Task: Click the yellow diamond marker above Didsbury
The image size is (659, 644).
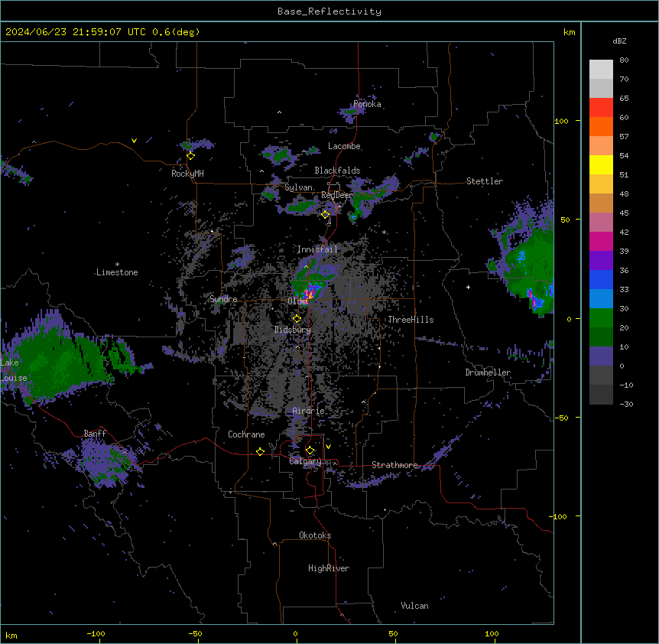Action: pos(297,318)
